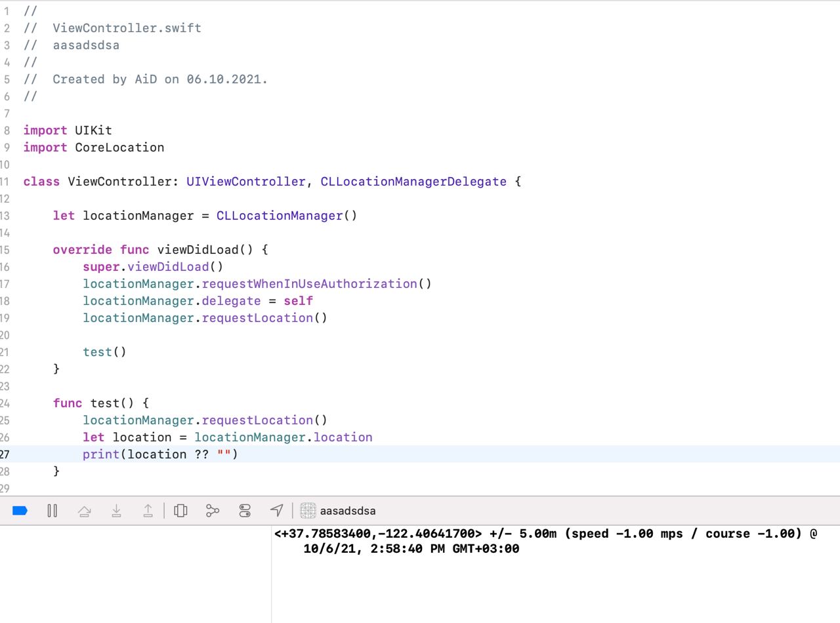This screenshot has width=840, height=623.
Task: Click requestLocation() call on line 25
Action: 264,420
